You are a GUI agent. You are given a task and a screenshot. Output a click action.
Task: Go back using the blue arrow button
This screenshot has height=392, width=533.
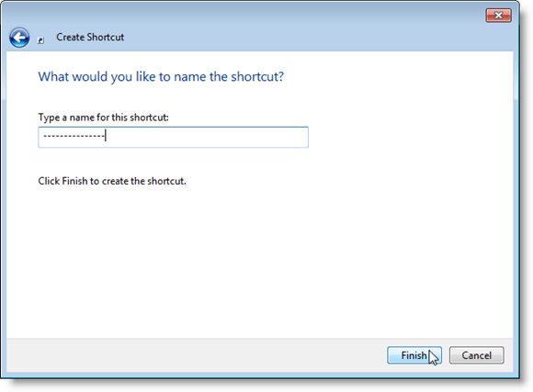pos(19,38)
